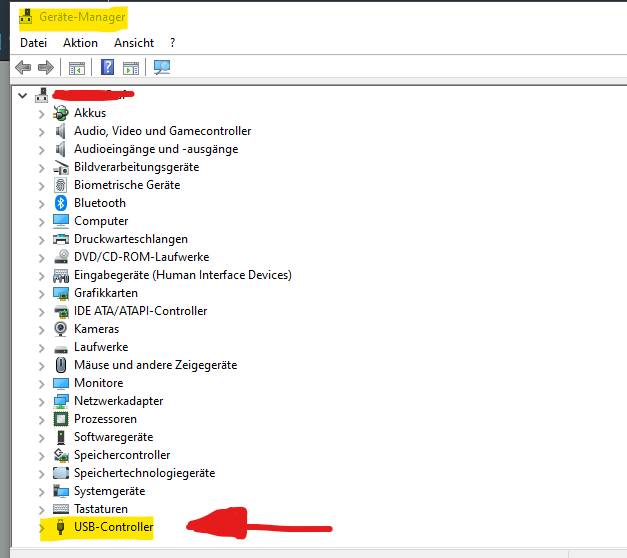
Task: Select the Biometrische Geräte label
Action: coord(127,185)
